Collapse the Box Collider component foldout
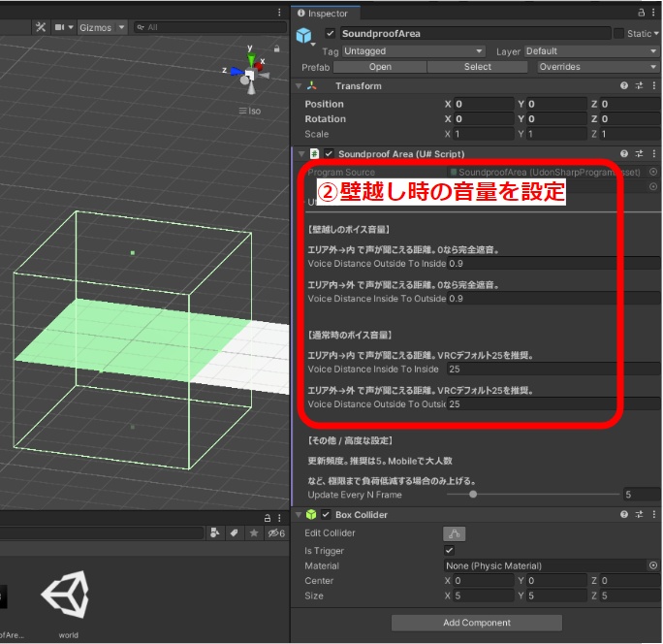The image size is (663, 644). click(x=299, y=515)
